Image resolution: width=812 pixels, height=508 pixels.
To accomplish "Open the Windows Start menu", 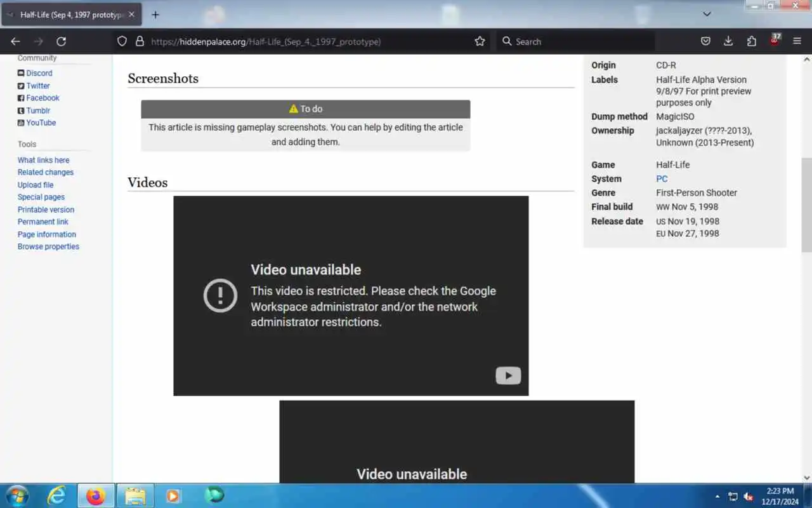I will (x=17, y=495).
